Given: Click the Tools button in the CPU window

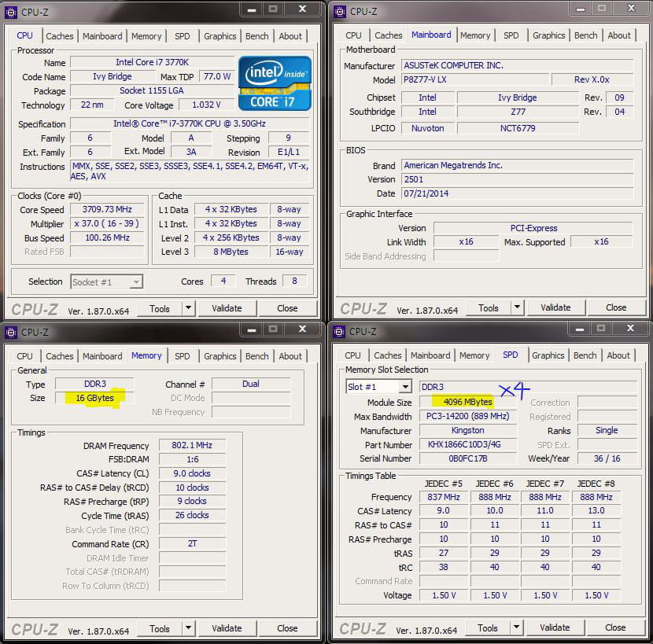Looking at the screenshot, I should point(160,308).
